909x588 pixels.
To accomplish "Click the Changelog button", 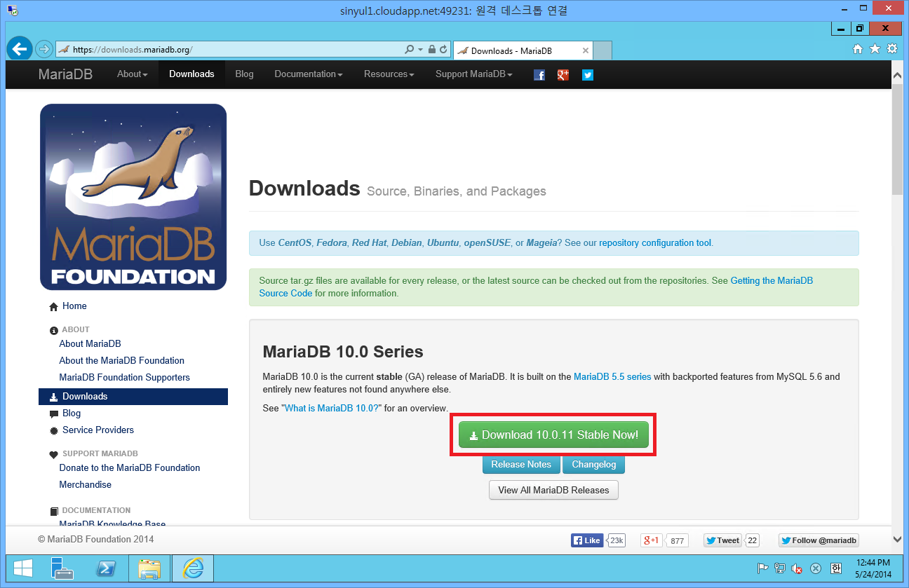I will coord(594,465).
